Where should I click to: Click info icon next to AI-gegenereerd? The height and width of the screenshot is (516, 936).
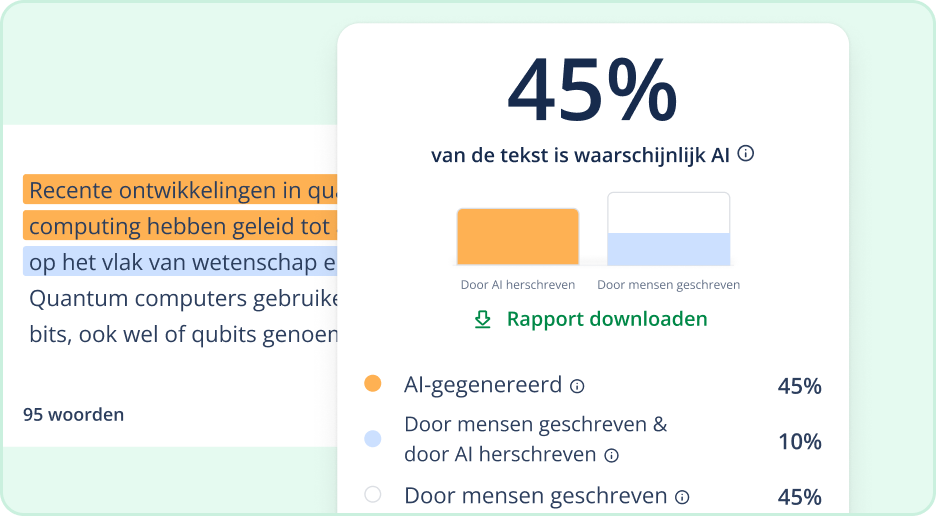[x=577, y=386]
